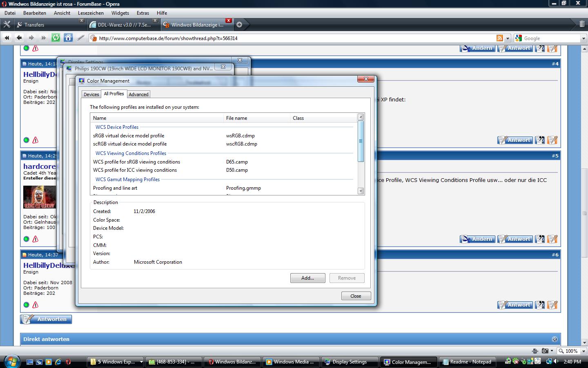Fast forward with the double-right arrow
588x368 pixels.
[x=43, y=38]
